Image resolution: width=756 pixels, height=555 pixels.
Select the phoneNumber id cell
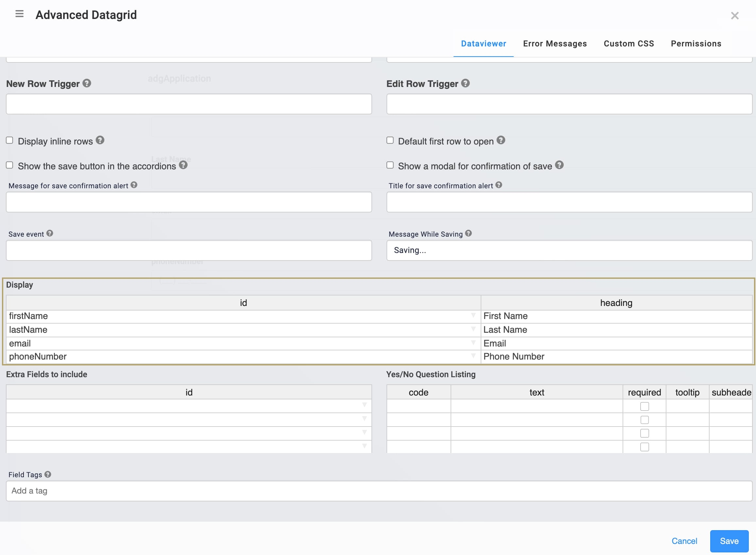[x=243, y=357]
